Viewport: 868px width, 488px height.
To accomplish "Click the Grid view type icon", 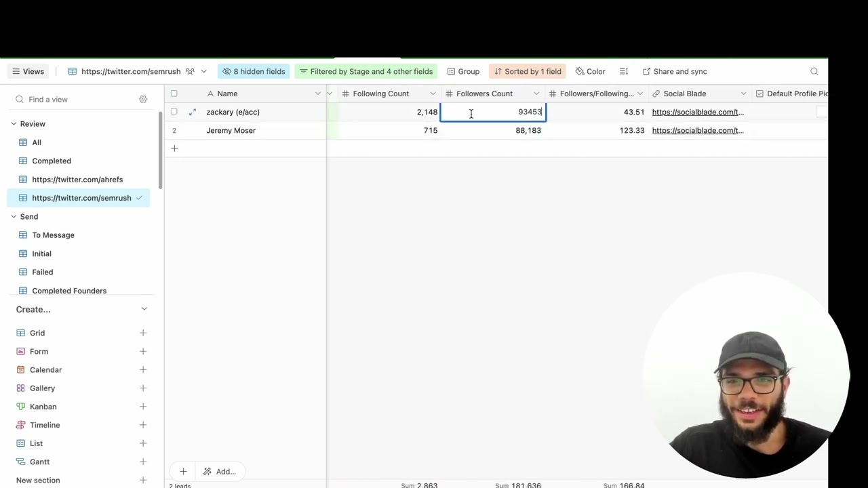I will (x=20, y=333).
